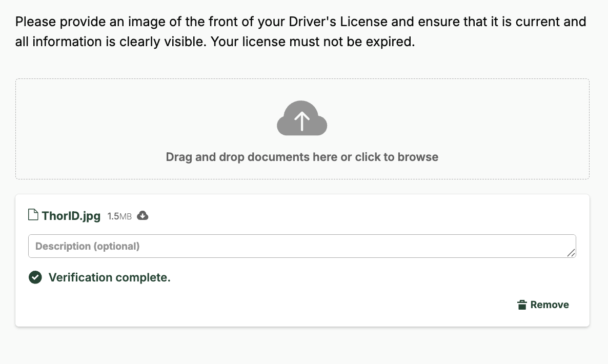Image resolution: width=608 pixels, height=364 pixels.
Task: Click the 1.5MB file size label
Action: click(119, 216)
